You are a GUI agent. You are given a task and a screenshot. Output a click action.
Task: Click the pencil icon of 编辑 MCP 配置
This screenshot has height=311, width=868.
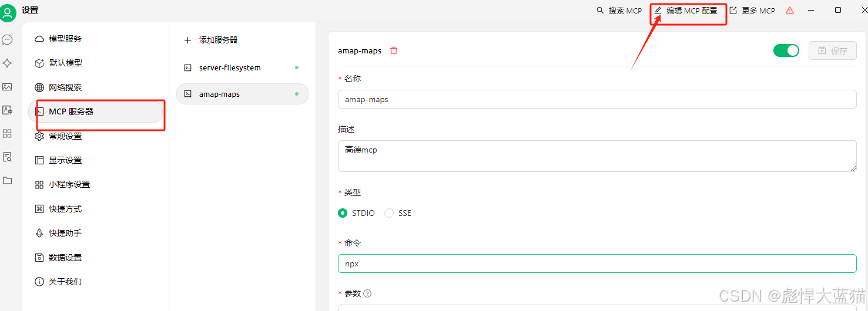tap(658, 11)
